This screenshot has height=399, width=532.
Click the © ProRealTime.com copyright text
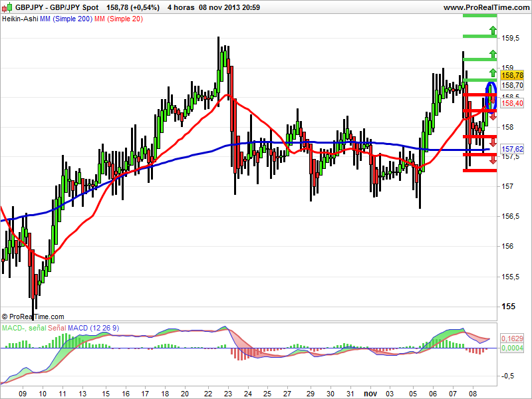(33, 317)
